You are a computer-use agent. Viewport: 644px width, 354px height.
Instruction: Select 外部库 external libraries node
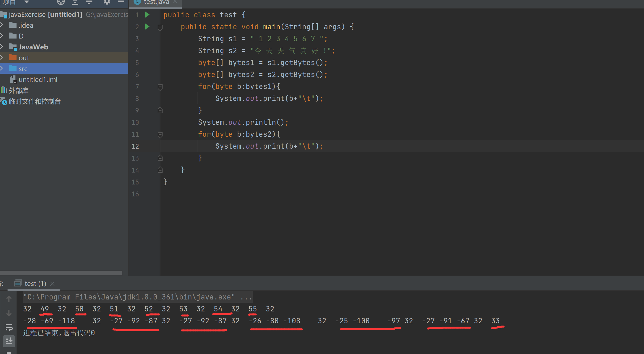pyautogui.click(x=18, y=90)
